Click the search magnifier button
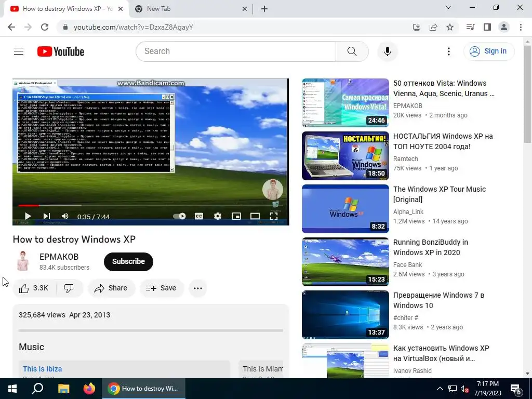This screenshot has height=399, width=532. (352, 51)
